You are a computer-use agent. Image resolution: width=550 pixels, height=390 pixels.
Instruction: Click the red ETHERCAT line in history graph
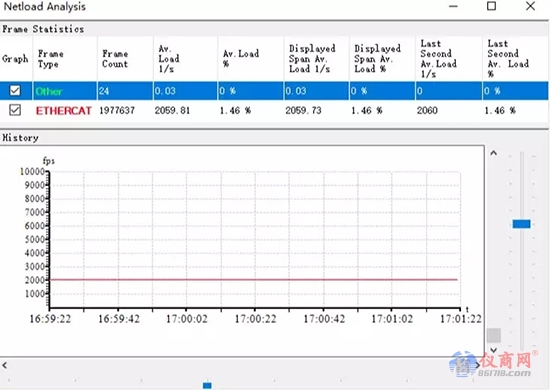[254, 280]
